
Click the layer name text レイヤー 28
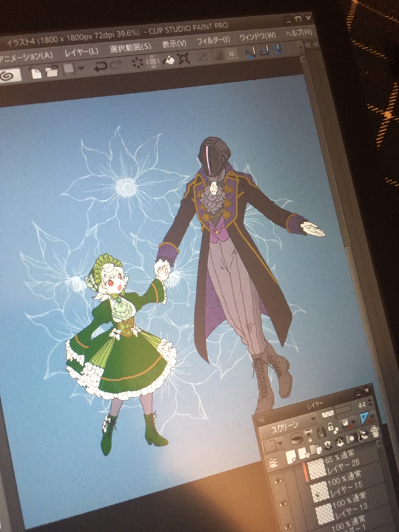tap(344, 466)
